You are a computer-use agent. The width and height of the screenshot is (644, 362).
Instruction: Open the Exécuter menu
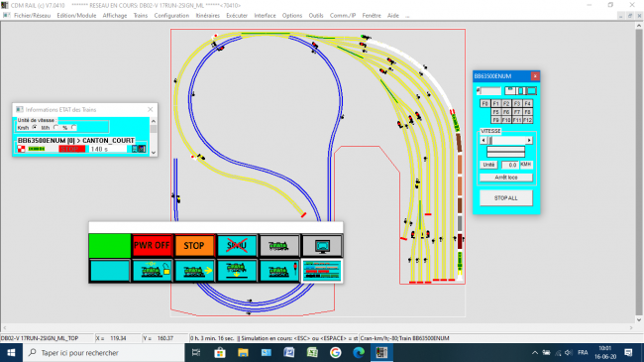(x=237, y=15)
